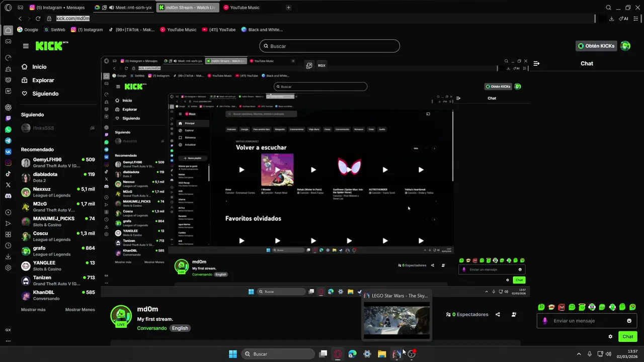Open recommended channel GemyLFH96
The image size is (644, 362).
(x=58, y=163)
